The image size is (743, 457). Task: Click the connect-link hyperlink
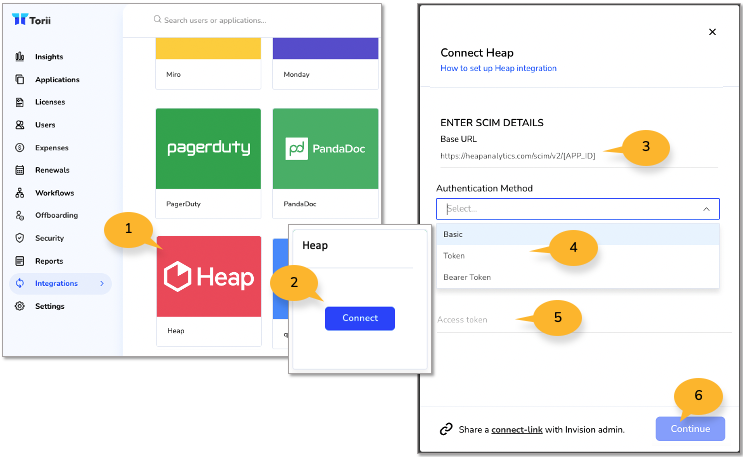click(516, 430)
